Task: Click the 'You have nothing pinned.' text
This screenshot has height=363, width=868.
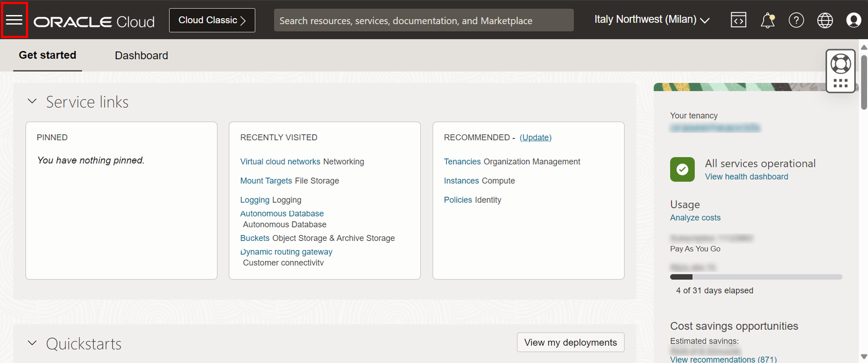Action: [91, 160]
